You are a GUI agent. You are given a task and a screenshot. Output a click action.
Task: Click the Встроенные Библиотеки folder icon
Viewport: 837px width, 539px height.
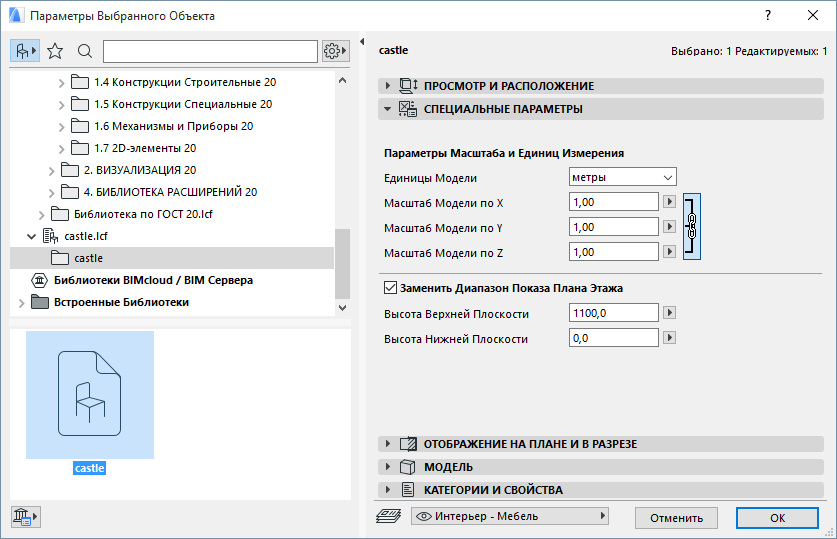(40, 302)
